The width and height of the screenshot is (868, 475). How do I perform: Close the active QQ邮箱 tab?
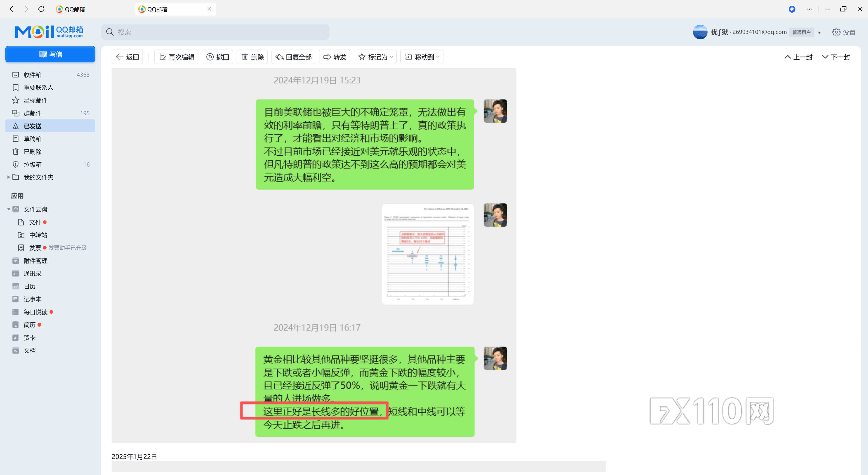tap(209, 9)
